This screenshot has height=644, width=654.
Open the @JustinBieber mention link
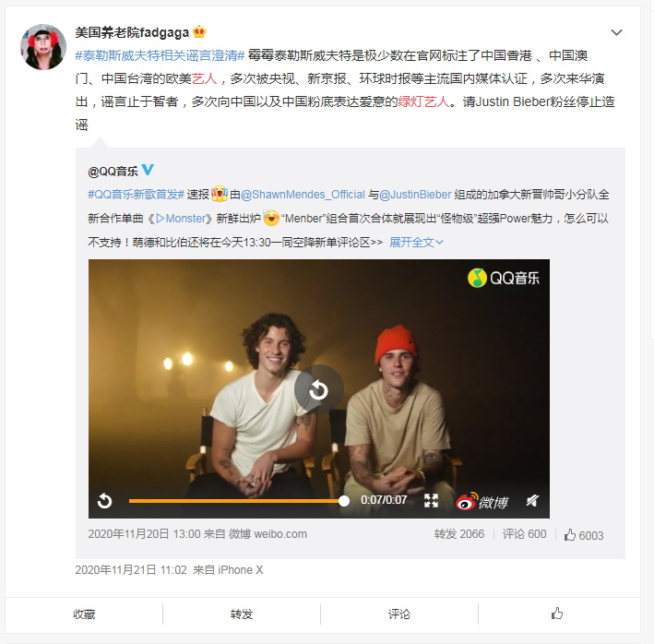(415, 195)
